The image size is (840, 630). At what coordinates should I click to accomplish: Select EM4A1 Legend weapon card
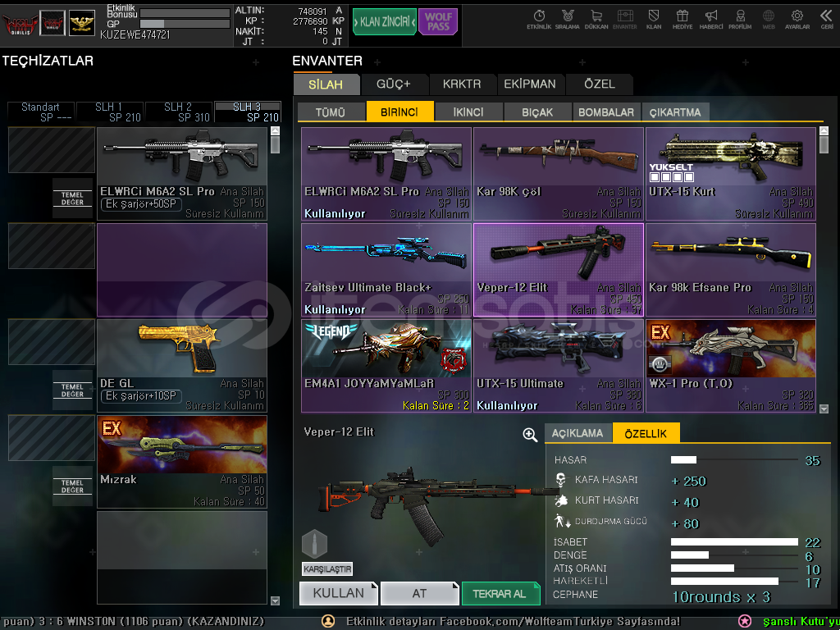click(386, 366)
